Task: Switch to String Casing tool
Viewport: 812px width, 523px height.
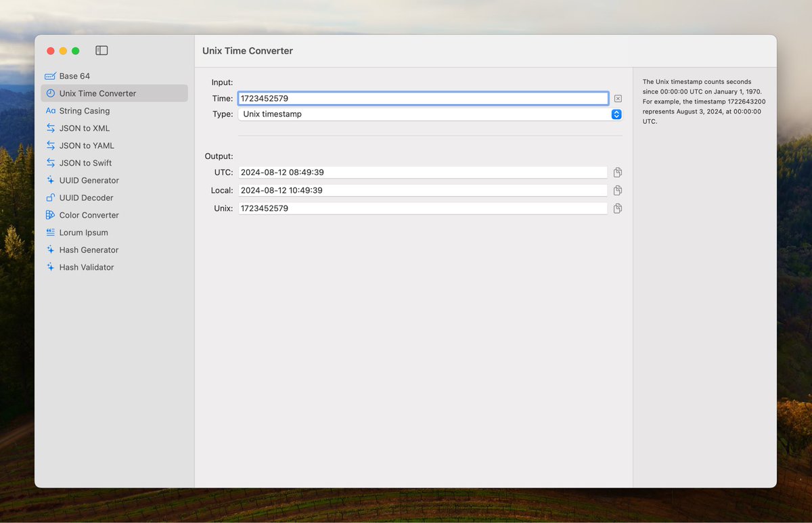Action: pyautogui.click(x=114, y=111)
